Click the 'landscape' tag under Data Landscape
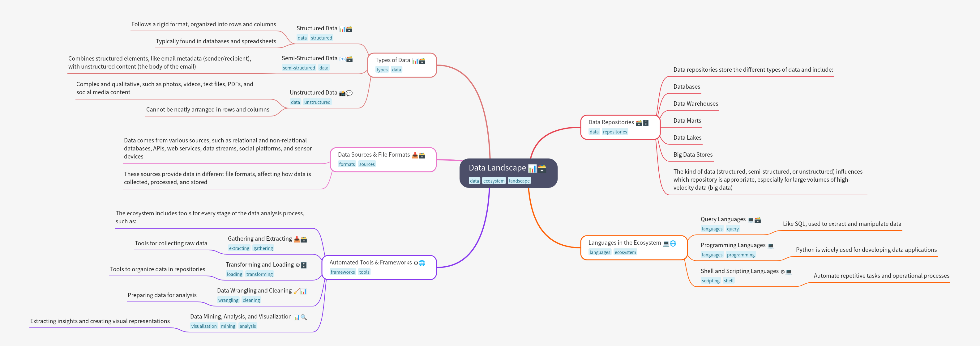The height and width of the screenshot is (346, 980). (x=519, y=181)
